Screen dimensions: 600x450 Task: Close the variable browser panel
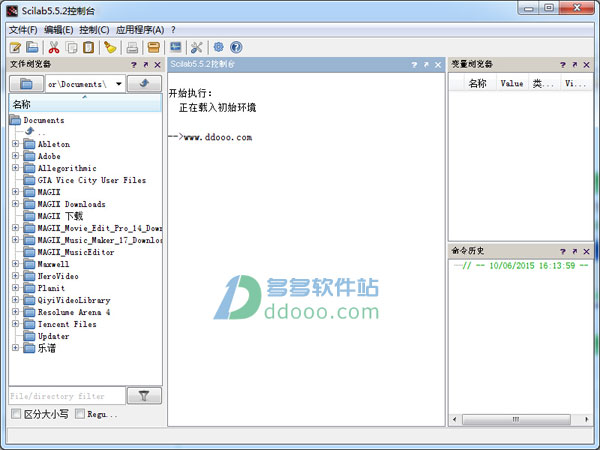[x=586, y=65]
